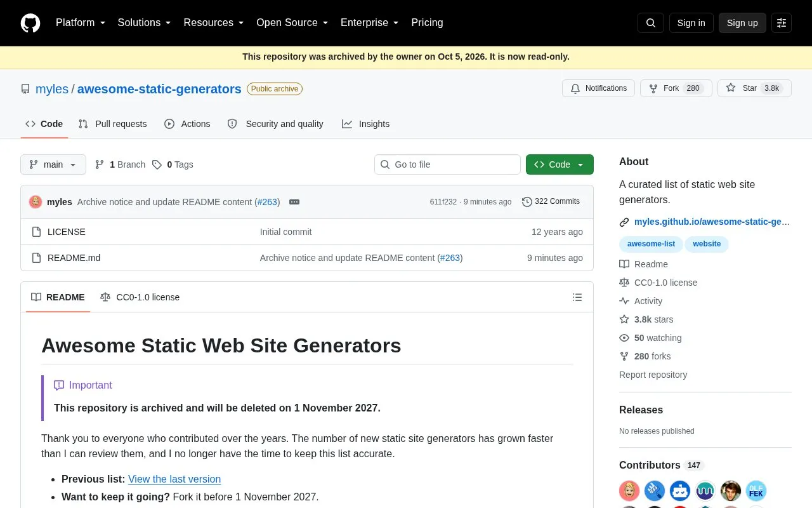Click the contributor avatar with a face photo
812x508 pixels.
coord(731,491)
